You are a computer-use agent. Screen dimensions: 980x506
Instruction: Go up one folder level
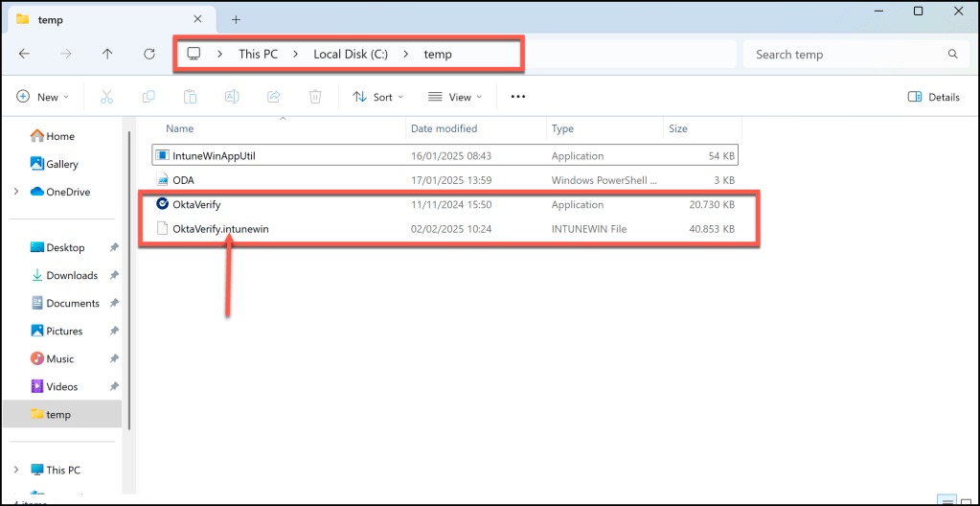click(x=107, y=55)
